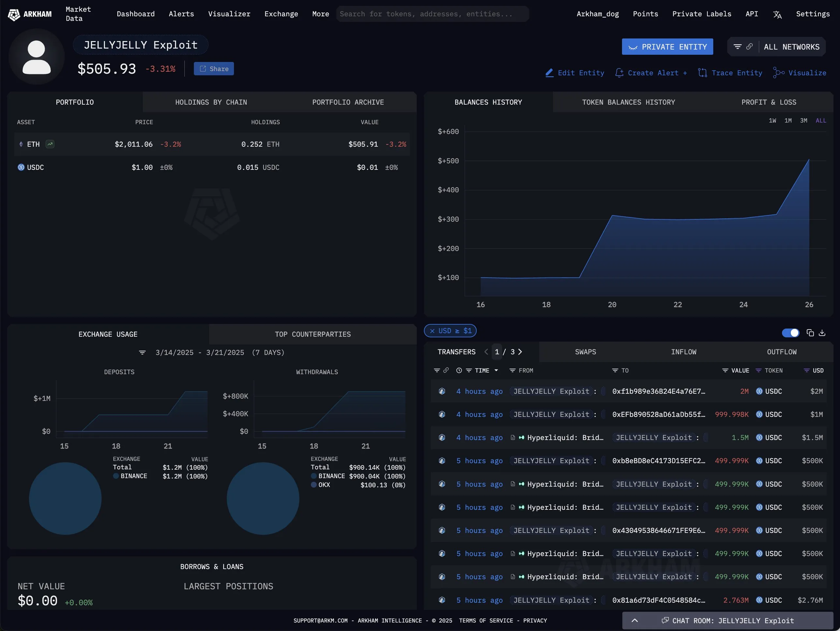840x631 pixels.
Task: Click the Deposits pie chart
Action: pyautogui.click(x=65, y=498)
